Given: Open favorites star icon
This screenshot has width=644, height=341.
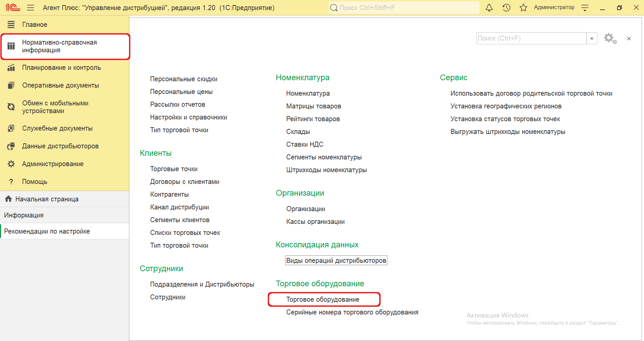Looking at the screenshot, I should pos(523,8).
